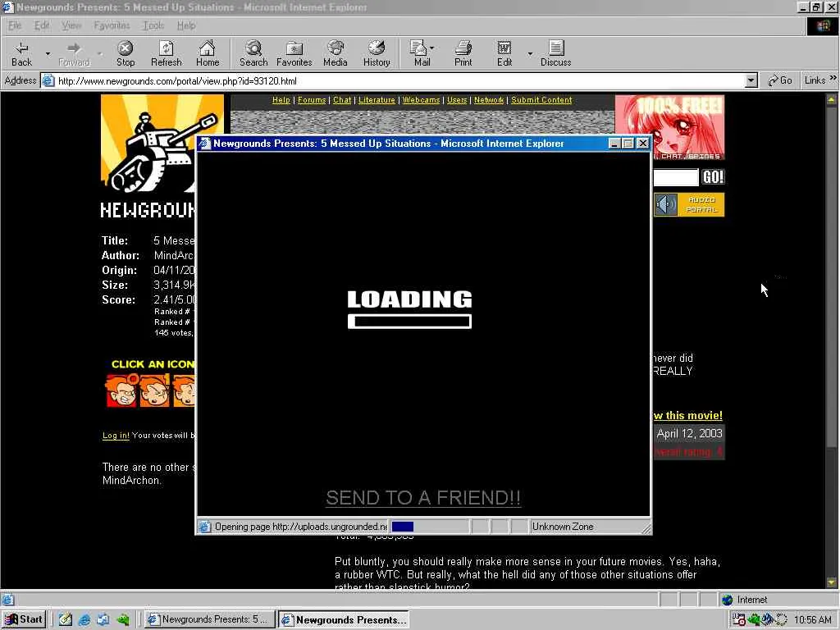Refresh the current page

tap(166, 53)
